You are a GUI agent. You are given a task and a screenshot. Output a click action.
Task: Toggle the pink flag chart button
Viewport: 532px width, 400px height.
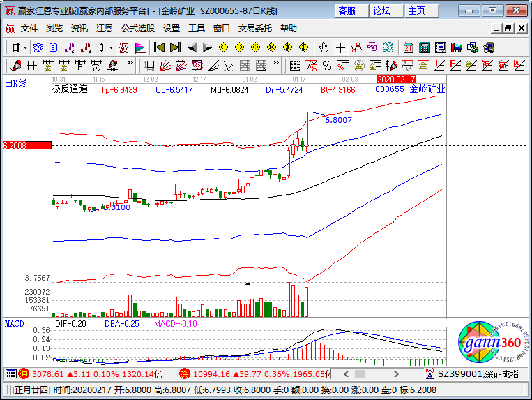pyautogui.click(x=139, y=47)
